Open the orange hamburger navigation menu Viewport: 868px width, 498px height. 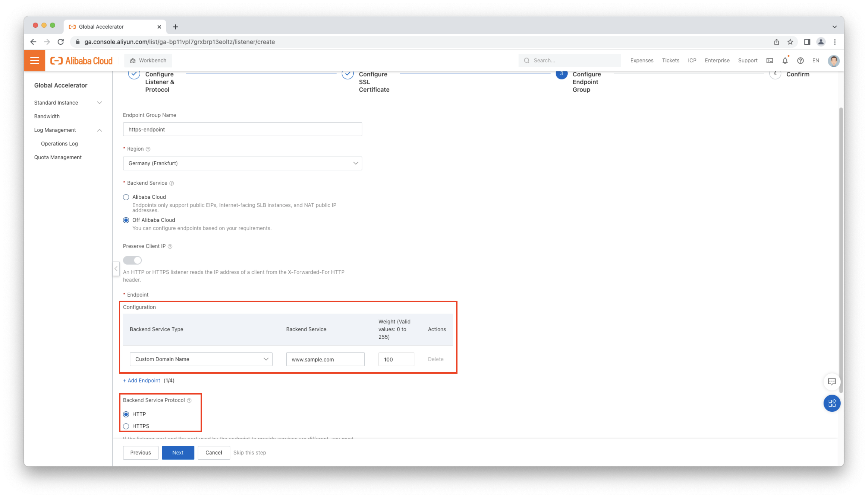(x=35, y=61)
